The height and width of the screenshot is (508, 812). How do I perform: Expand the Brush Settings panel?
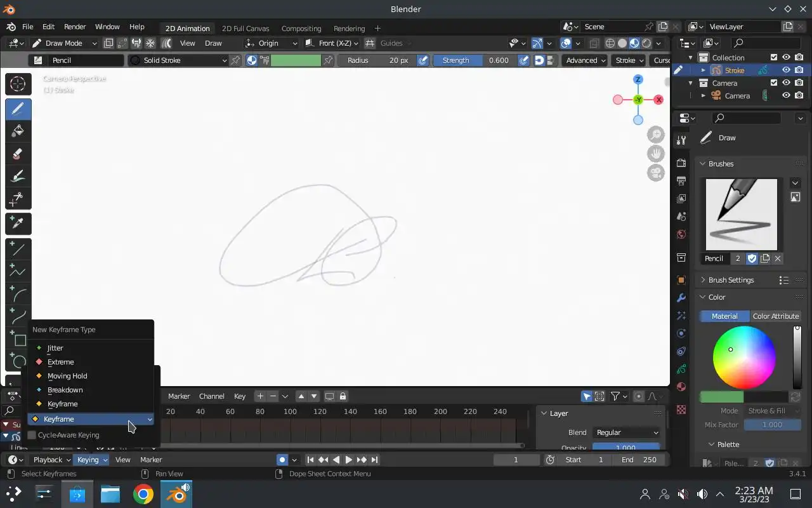click(x=731, y=280)
